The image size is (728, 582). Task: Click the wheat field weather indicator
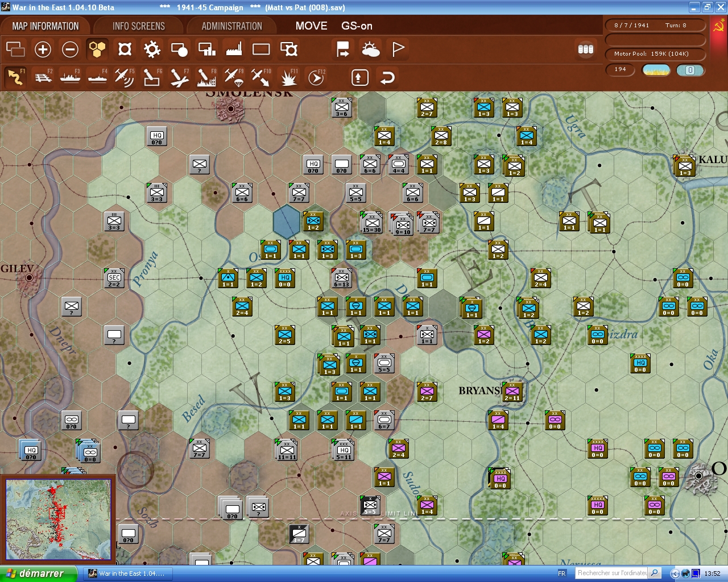pyautogui.click(x=656, y=70)
